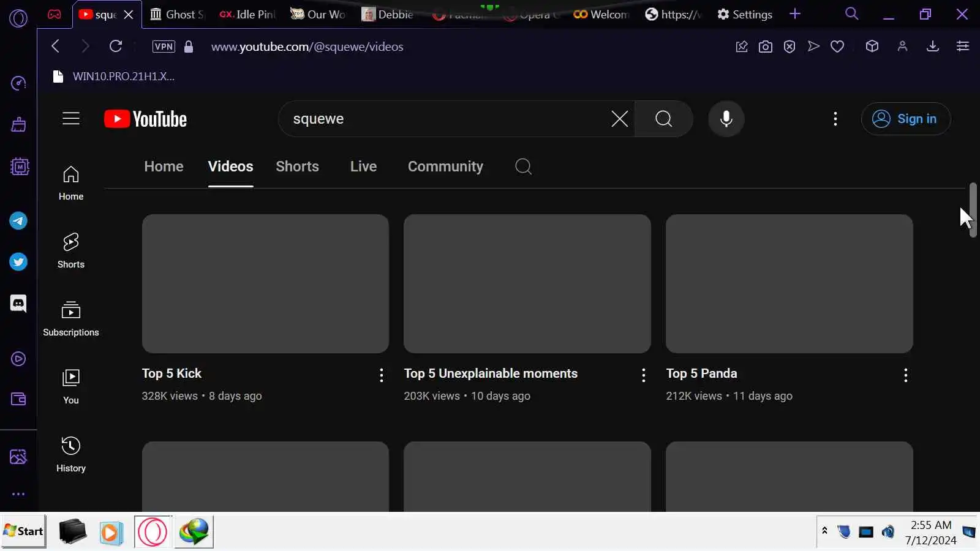Click the page vertical scrollbar thumb
The height and width of the screenshot is (551, 980).
[973, 209]
